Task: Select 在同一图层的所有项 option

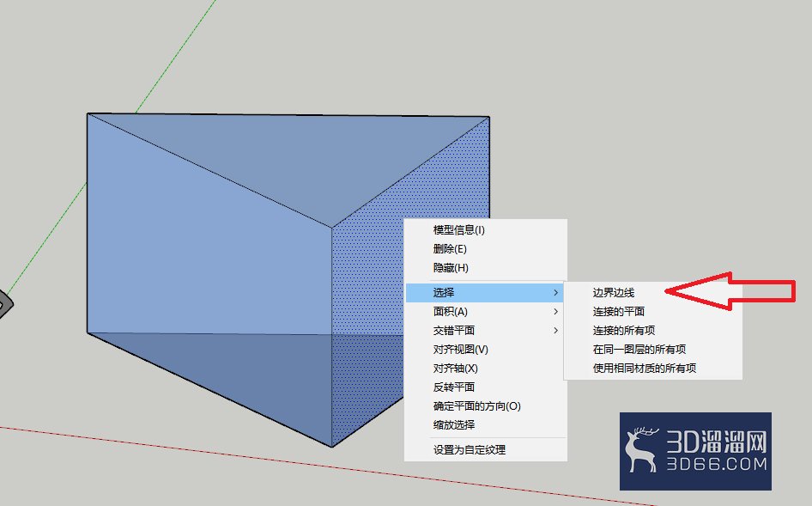Action: (639, 350)
